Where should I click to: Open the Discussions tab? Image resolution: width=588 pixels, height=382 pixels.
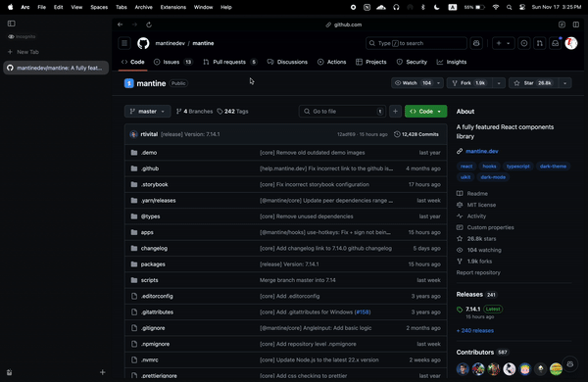point(287,62)
